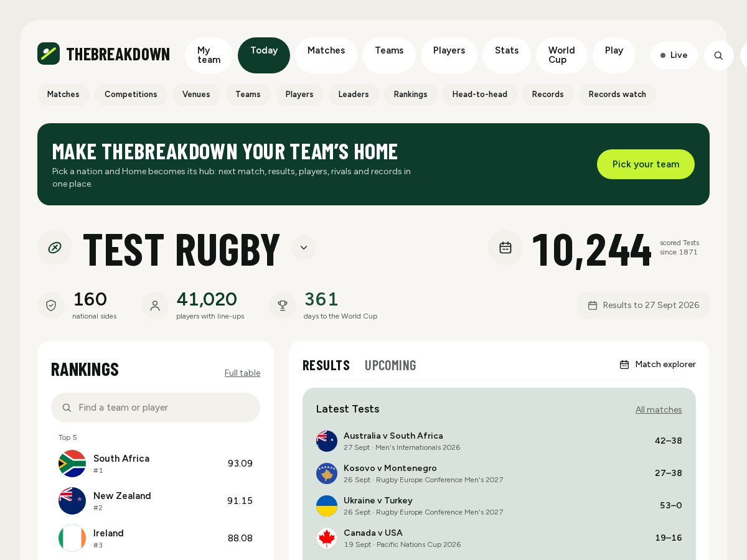Click New Zealand's 91.15 rating

click(x=240, y=501)
